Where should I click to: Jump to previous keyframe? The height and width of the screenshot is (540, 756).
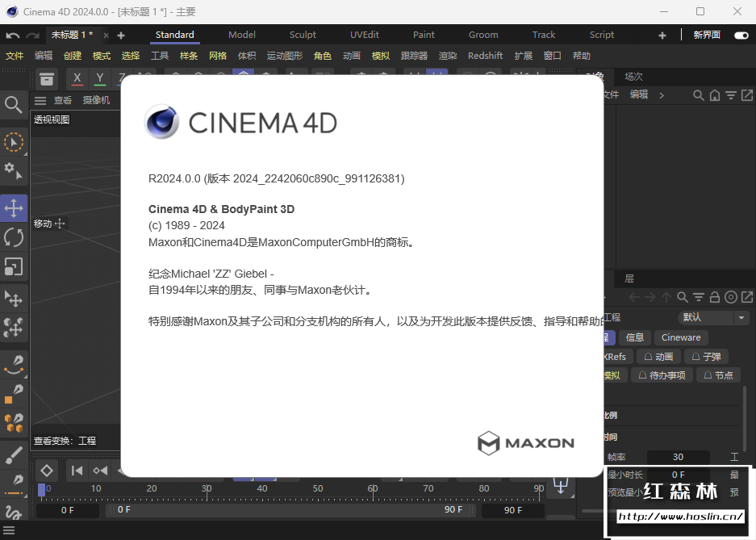(100, 471)
